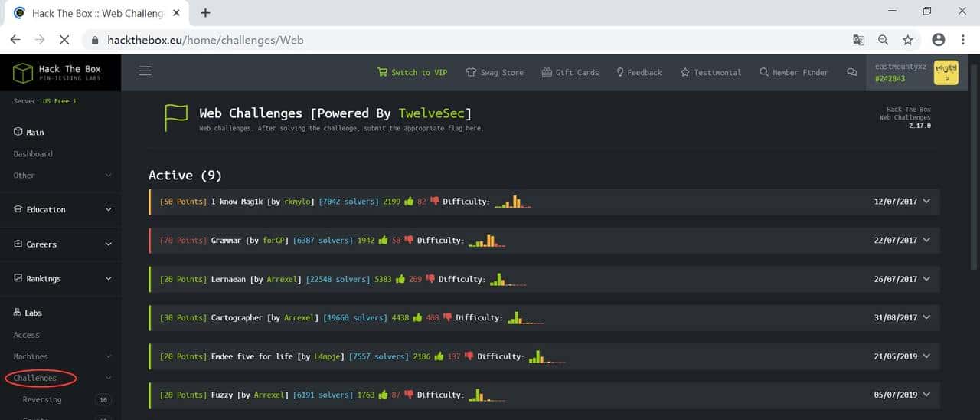
Task: Select Main in the sidebar
Action: [29, 132]
